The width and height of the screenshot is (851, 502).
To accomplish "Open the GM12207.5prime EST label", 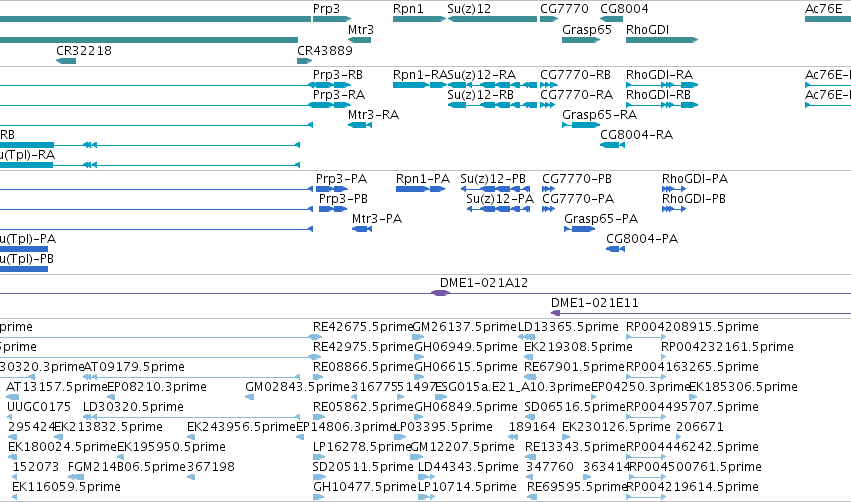I will [x=462, y=448].
